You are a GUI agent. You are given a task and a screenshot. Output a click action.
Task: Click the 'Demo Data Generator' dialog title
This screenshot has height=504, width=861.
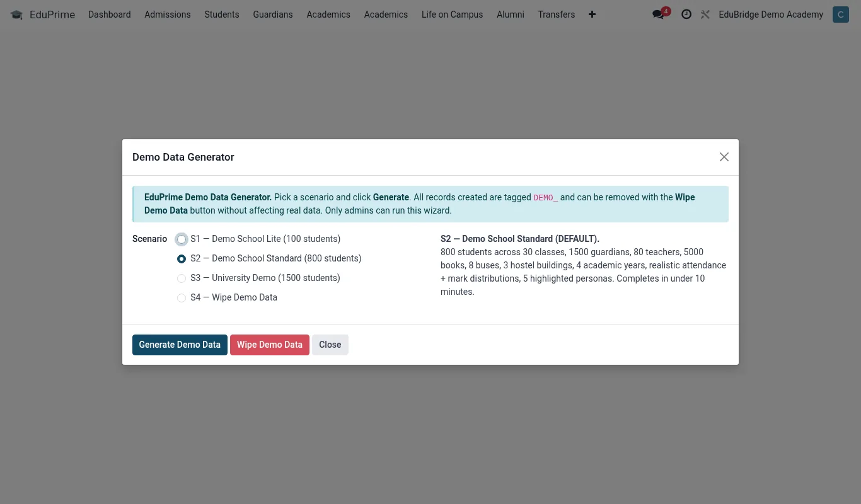point(183,157)
